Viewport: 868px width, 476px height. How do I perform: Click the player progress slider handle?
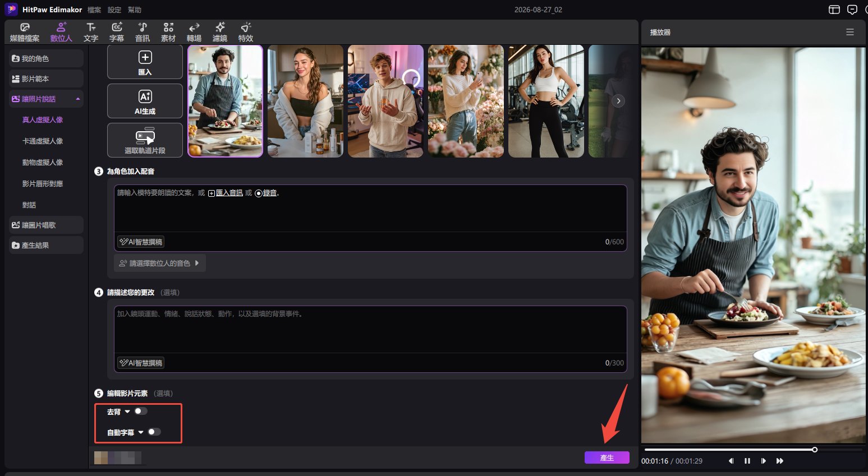tap(815, 450)
